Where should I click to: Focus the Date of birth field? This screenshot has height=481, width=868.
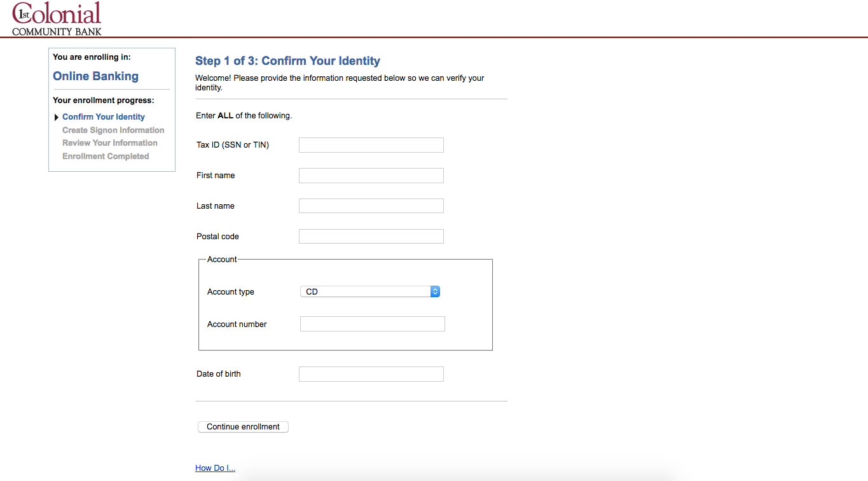pos(371,374)
